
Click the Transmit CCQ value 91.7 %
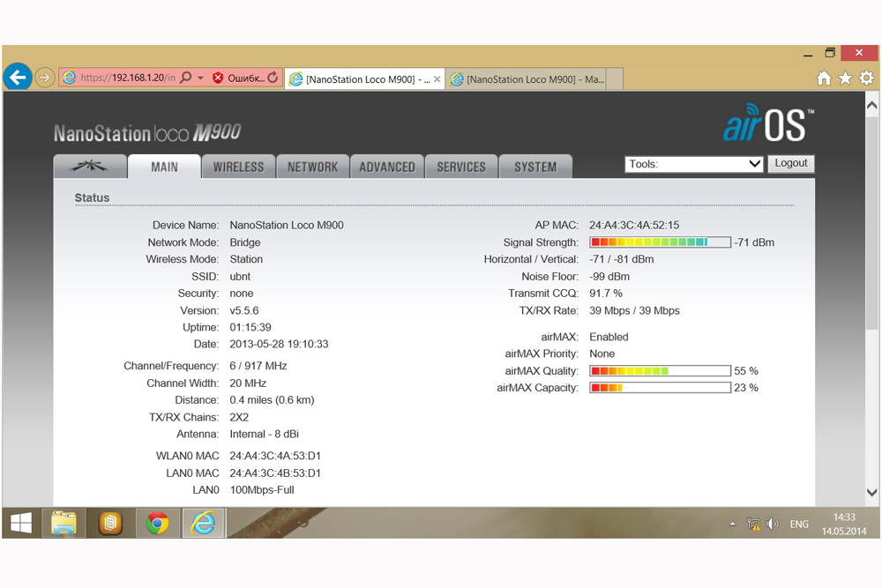[606, 294]
